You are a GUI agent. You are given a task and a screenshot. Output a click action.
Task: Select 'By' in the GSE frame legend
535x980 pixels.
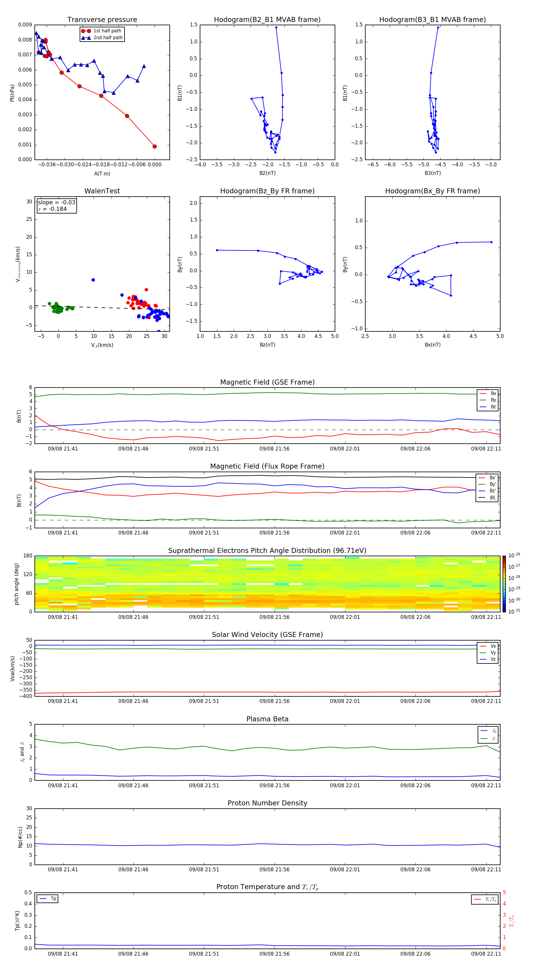(x=488, y=400)
